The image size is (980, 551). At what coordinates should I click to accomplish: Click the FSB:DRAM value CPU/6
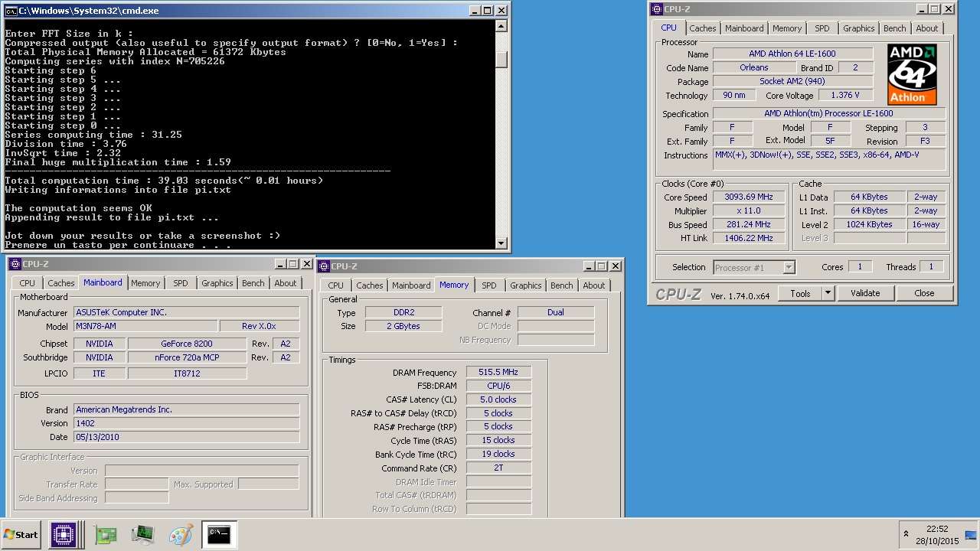498,386
